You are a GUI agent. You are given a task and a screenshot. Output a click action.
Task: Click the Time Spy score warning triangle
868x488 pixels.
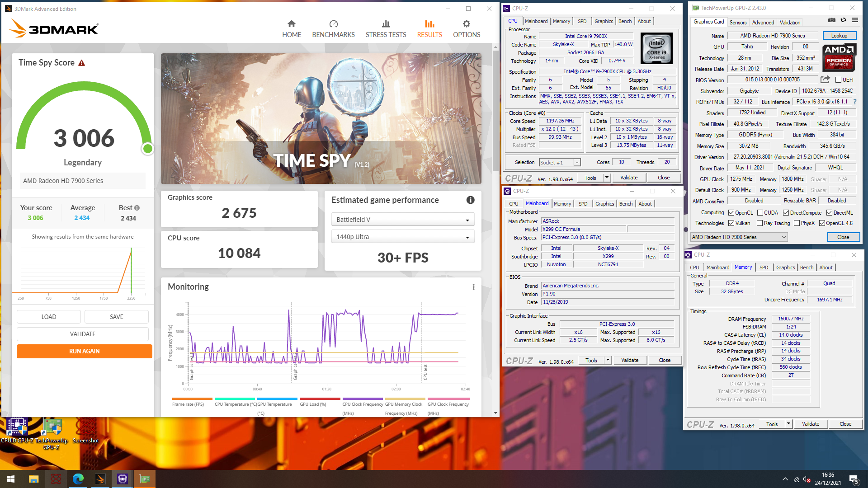pos(82,63)
